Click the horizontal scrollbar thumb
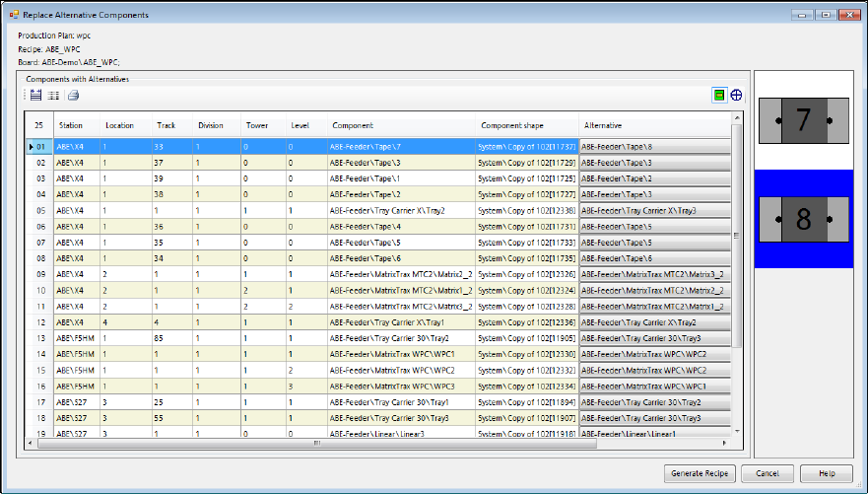The height and width of the screenshot is (494, 868). [x=315, y=443]
